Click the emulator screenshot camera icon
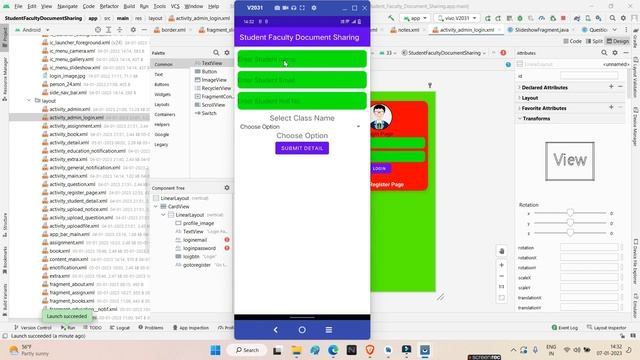The width and height of the screenshot is (640, 360). (x=277, y=8)
